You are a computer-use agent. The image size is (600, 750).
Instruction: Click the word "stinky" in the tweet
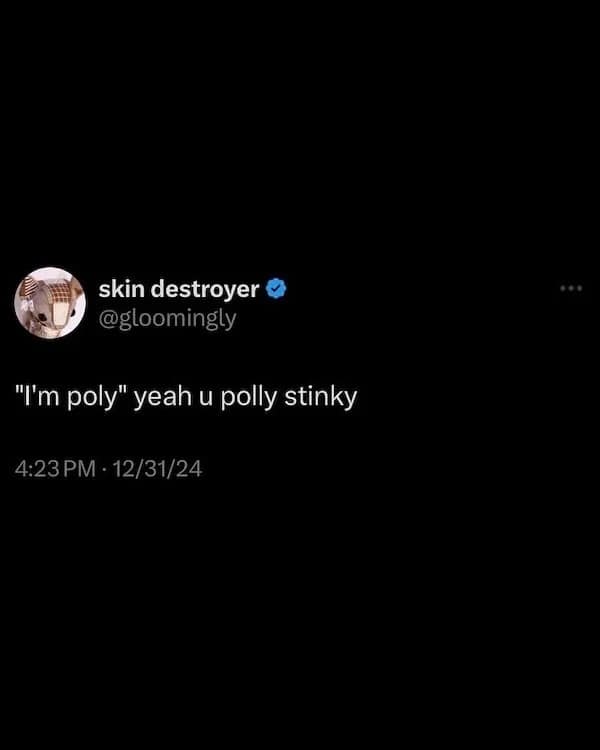coord(321,397)
